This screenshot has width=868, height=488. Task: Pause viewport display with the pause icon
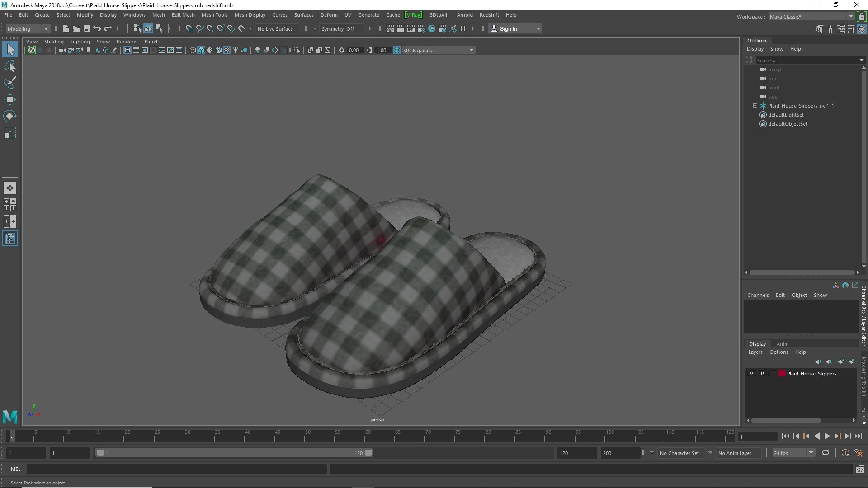click(x=463, y=28)
